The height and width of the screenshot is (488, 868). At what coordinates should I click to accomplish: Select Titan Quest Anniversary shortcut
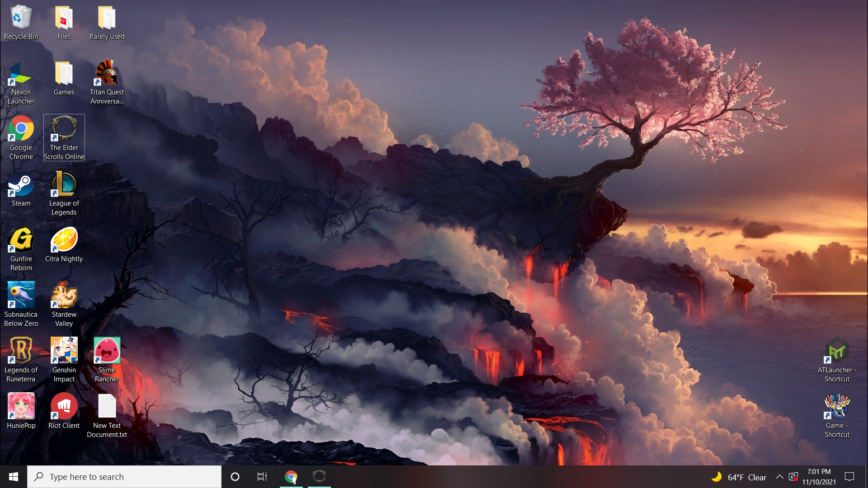coord(107,83)
